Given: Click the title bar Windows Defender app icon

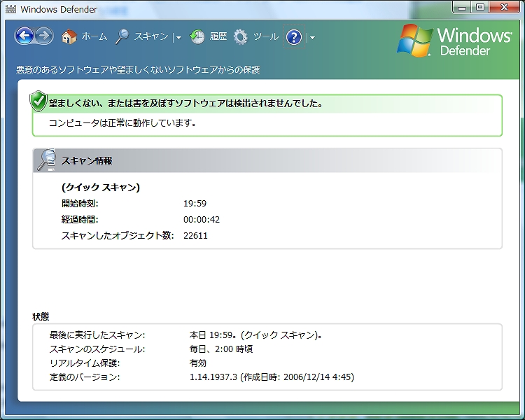Looking at the screenshot, I should point(10,10).
